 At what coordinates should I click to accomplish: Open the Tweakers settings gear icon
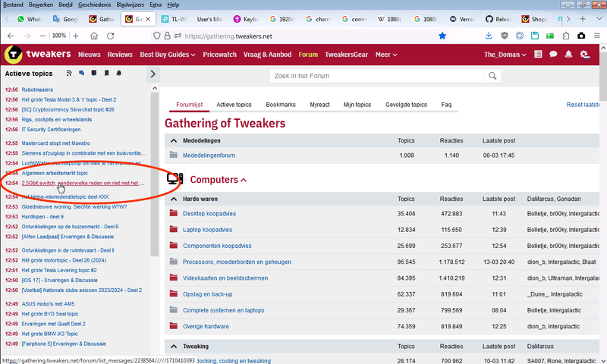click(x=584, y=55)
